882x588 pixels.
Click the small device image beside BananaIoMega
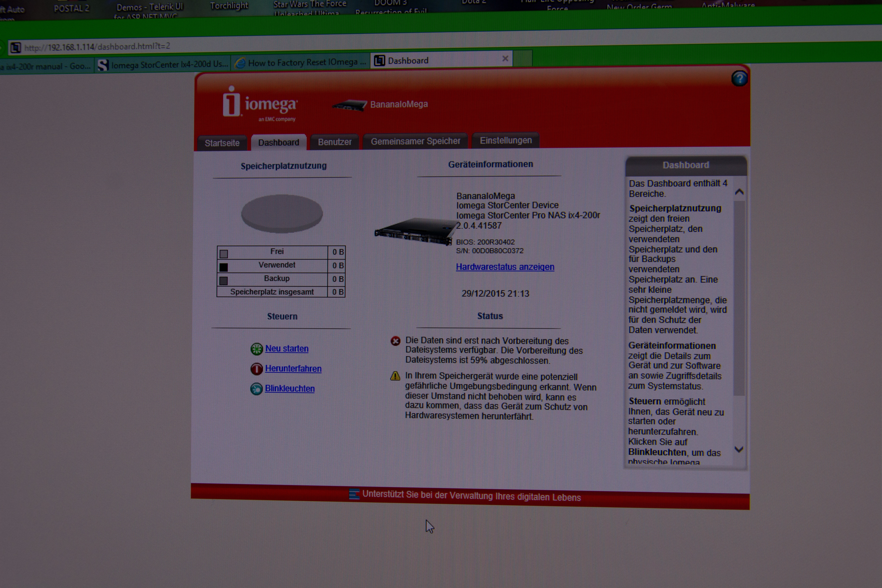point(349,105)
